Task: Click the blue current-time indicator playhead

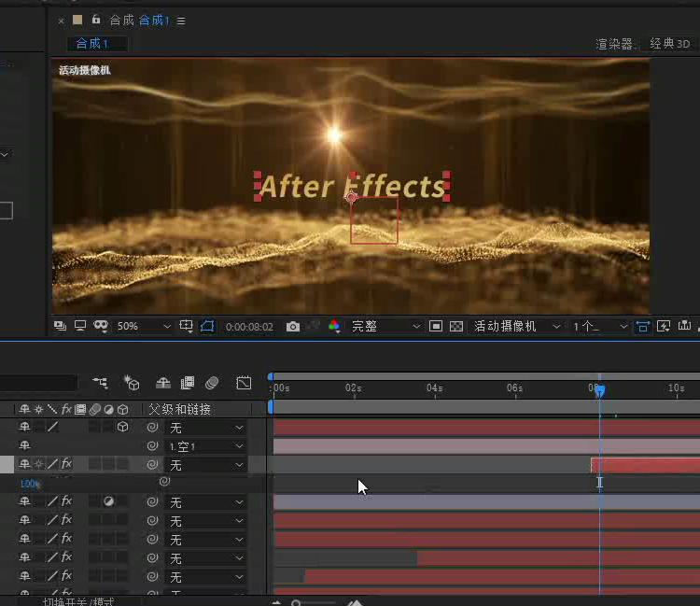Action: click(x=599, y=391)
